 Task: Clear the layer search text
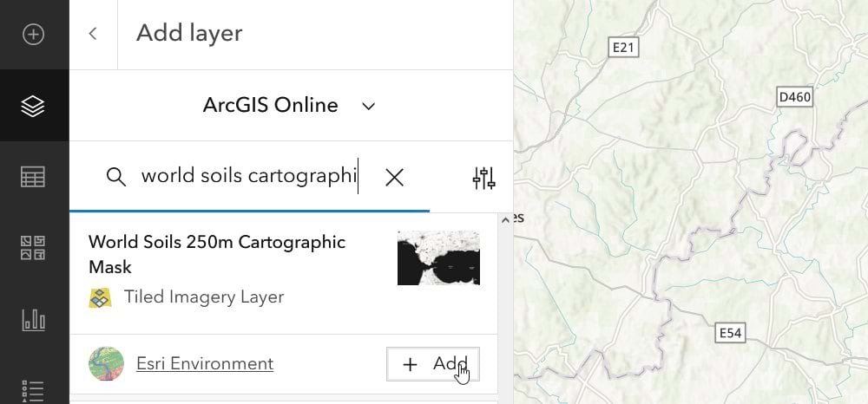[x=394, y=178]
